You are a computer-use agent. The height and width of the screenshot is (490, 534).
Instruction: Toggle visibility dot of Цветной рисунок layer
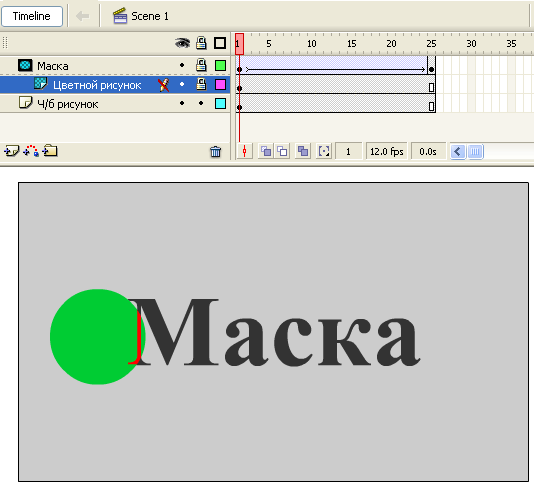point(182,84)
